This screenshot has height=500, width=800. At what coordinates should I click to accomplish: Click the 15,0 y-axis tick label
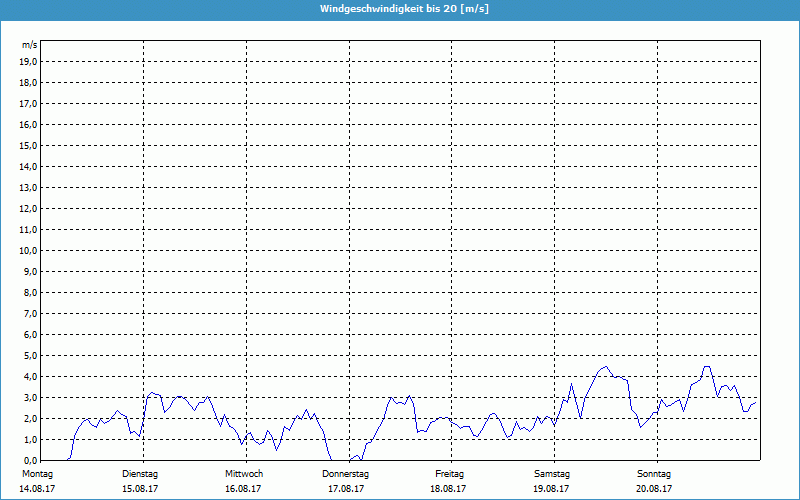click(x=28, y=145)
